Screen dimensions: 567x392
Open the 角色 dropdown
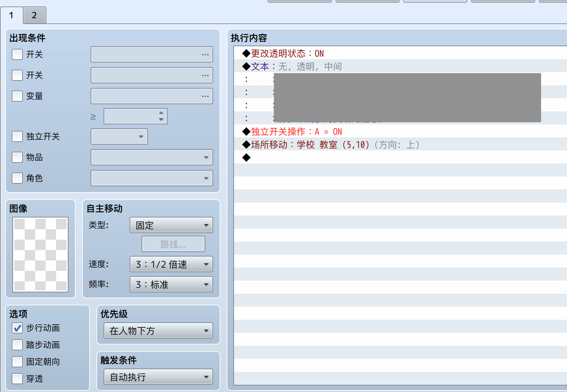tap(152, 178)
